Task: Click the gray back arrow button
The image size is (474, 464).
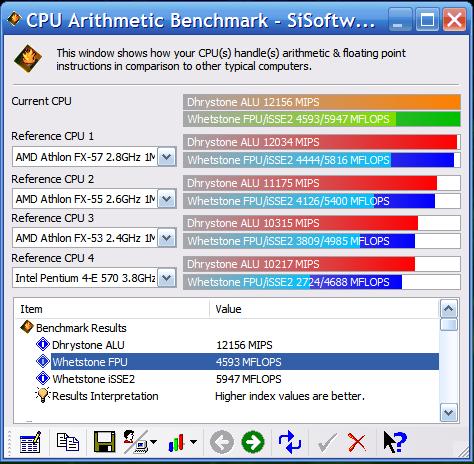Action: pyautogui.click(x=222, y=442)
